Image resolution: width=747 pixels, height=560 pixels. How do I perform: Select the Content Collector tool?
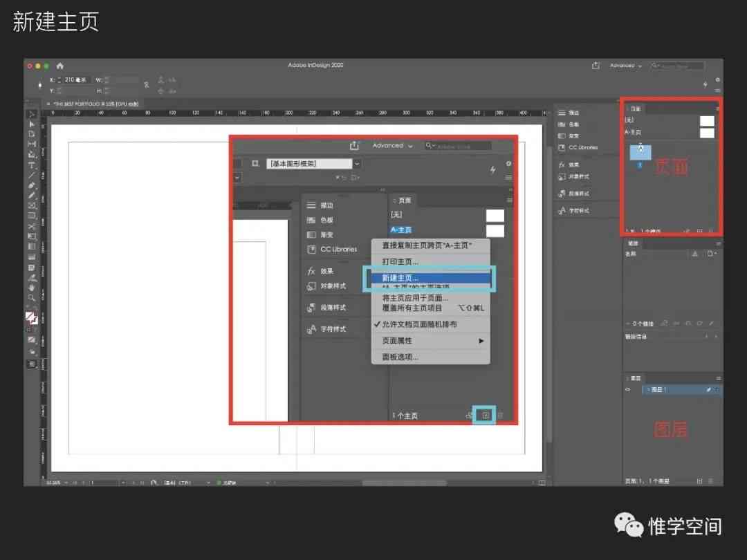(x=32, y=155)
